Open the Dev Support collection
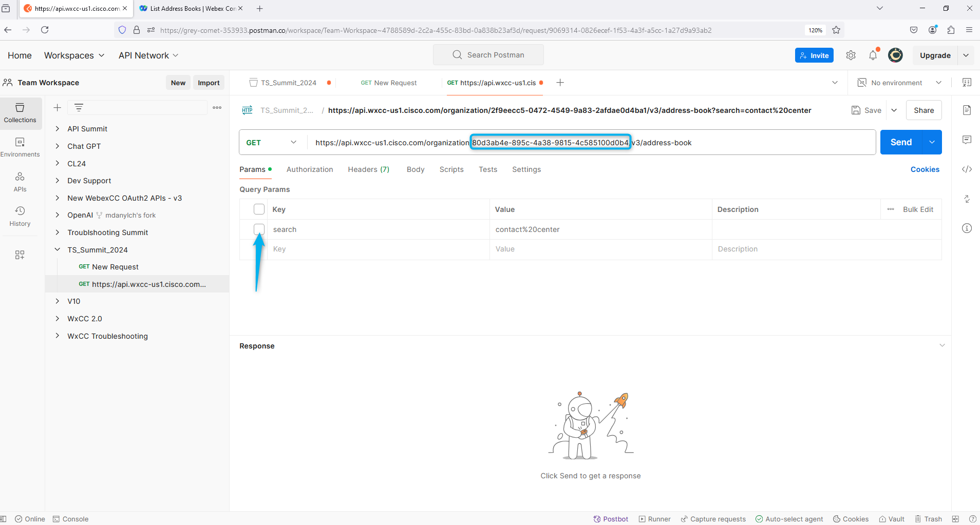 (x=89, y=181)
